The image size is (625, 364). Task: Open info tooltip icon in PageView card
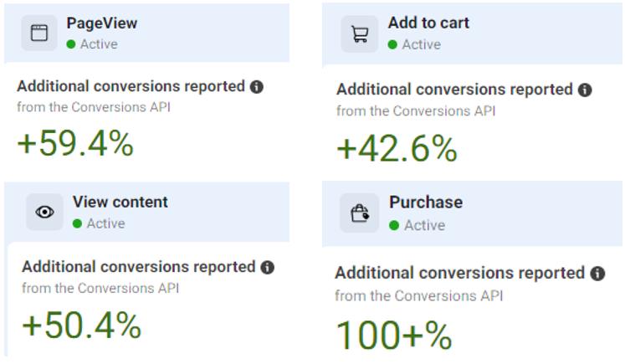[x=257, y=86]
